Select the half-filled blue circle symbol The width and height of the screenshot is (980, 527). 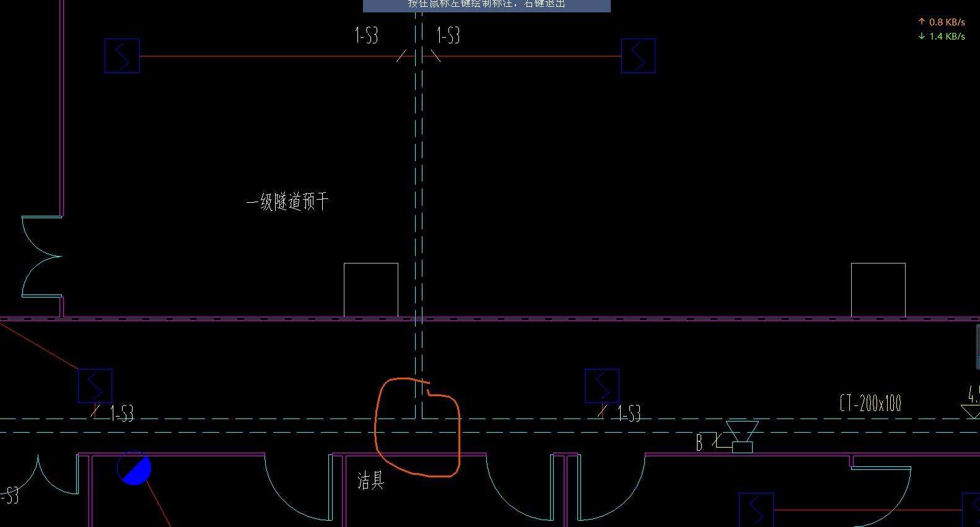[134, 468]
